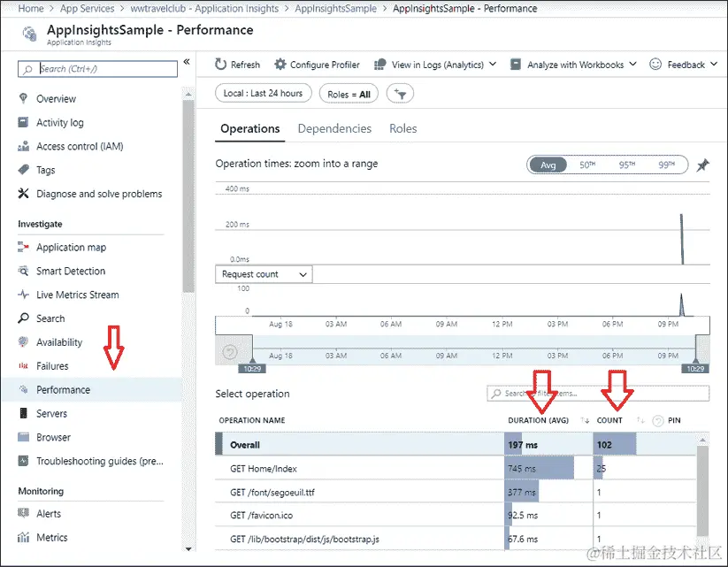Screen dimensions: 728x567
Task: Click the View in Logs analytics icon
Action: click(379, 64)
